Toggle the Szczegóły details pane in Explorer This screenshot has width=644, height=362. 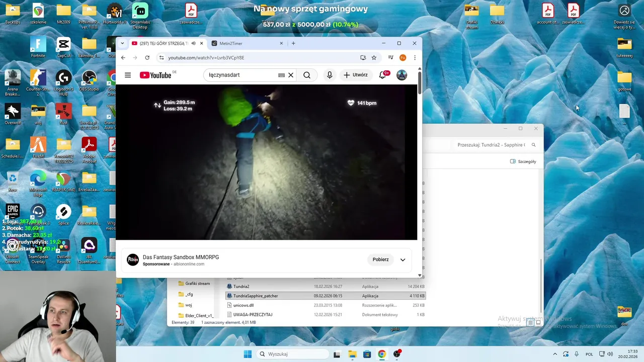click(523, 161)
